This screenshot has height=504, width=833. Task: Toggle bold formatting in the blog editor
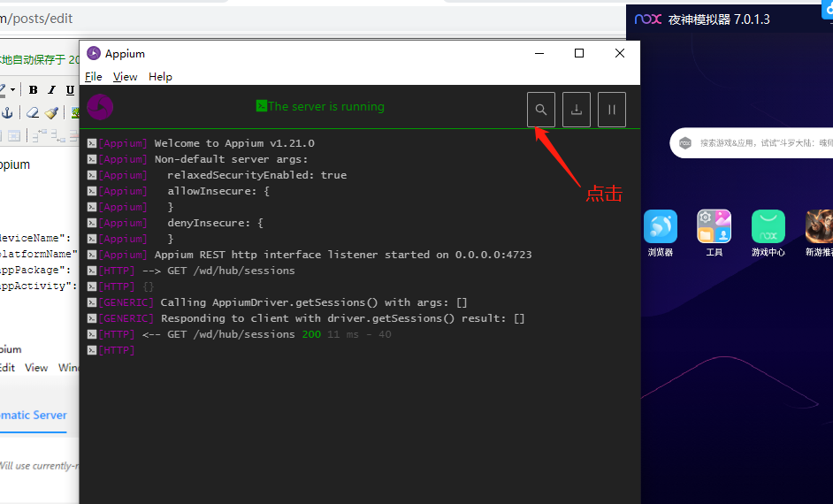tap(33, 90)
